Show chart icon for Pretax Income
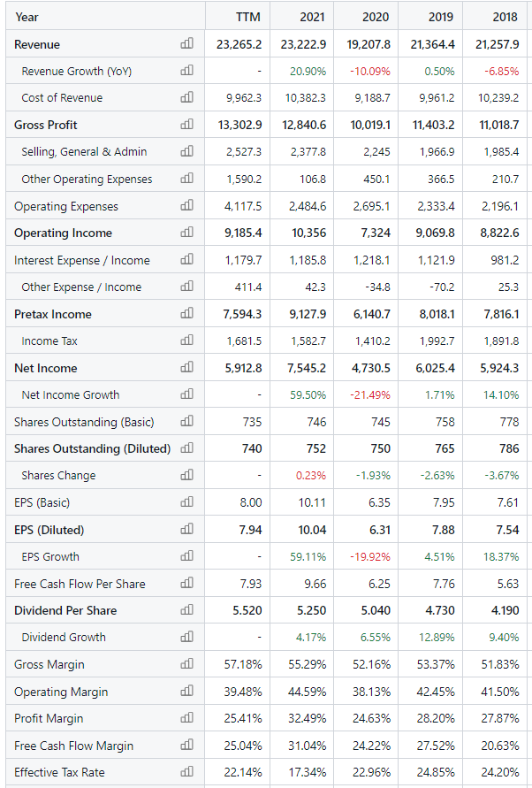Screen dimensions: 532x788 coord(186,314)
